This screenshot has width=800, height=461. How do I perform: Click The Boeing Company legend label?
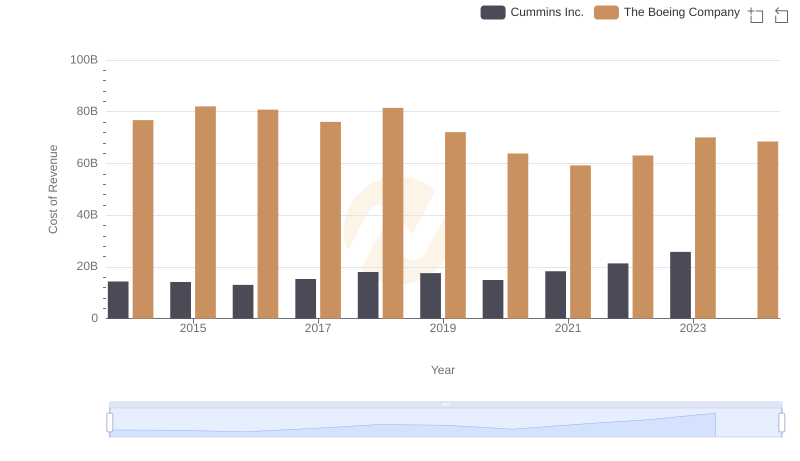point(682,12)
